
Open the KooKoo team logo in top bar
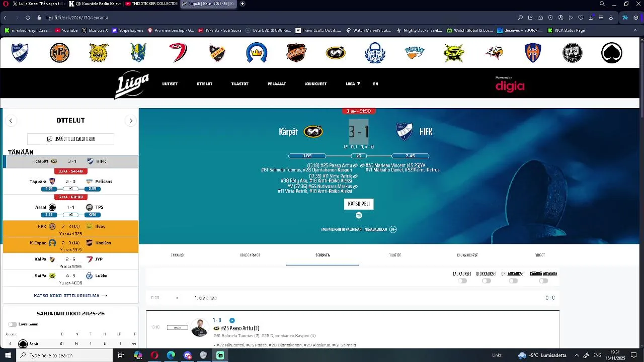[296, 53]
